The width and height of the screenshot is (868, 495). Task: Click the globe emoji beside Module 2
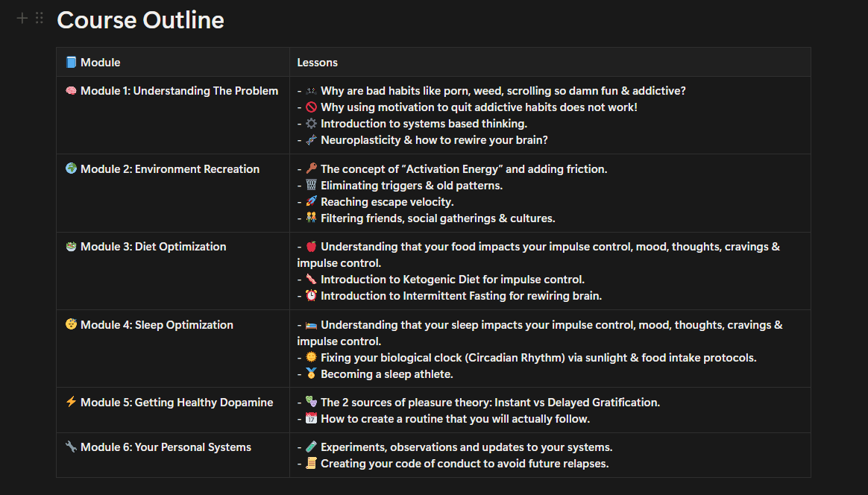point(71,169)
